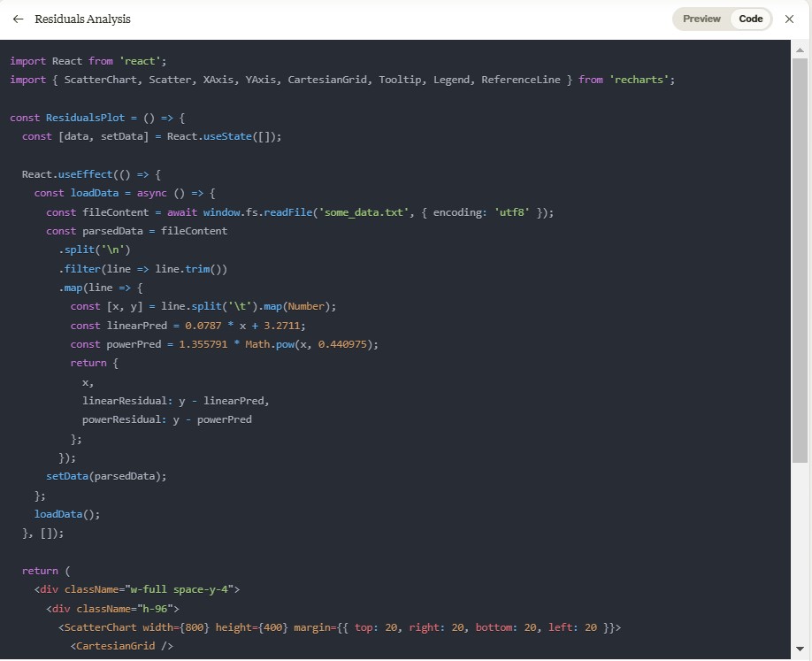Viewport: 812px width, 661px height.
Task: Click 'Number' inside the map call
Action: (x=306, y=307)
